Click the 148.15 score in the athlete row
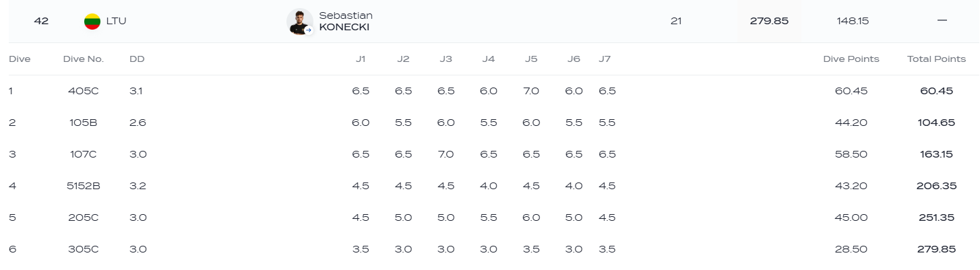980x270 pixels. (852, 21)
